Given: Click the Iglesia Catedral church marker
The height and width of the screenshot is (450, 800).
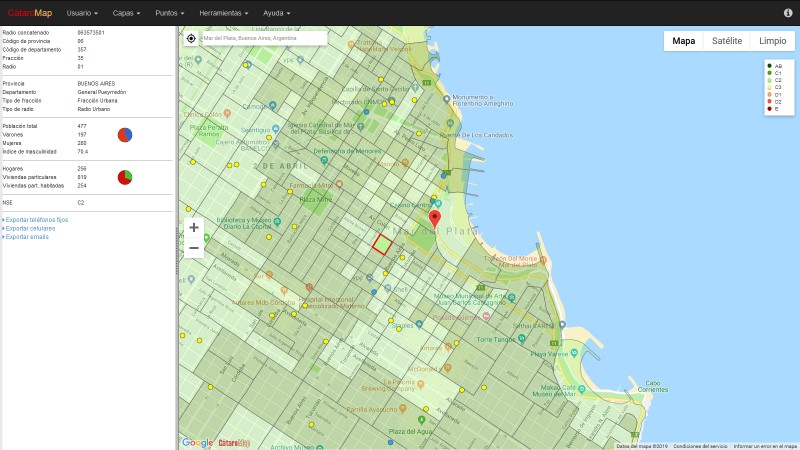Looking at the screenshot, I should (361, 127).
